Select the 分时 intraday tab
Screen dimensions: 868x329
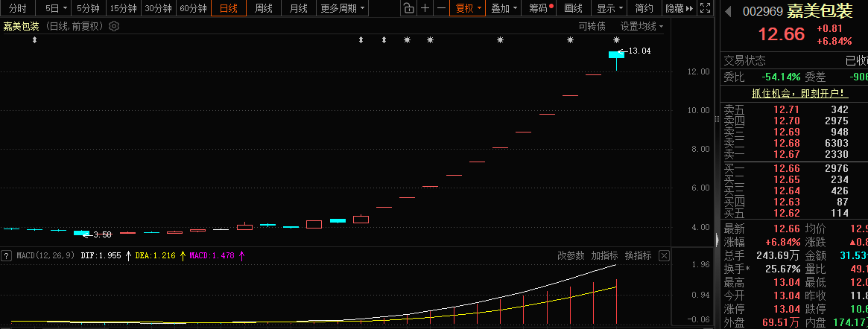(x=18, y=9)
